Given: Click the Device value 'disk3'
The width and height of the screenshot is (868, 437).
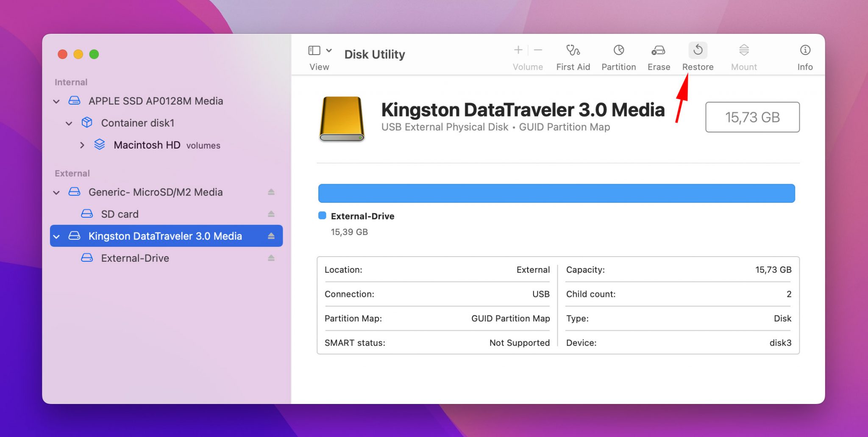Looking at the screenshot, I should coord(780,343).
